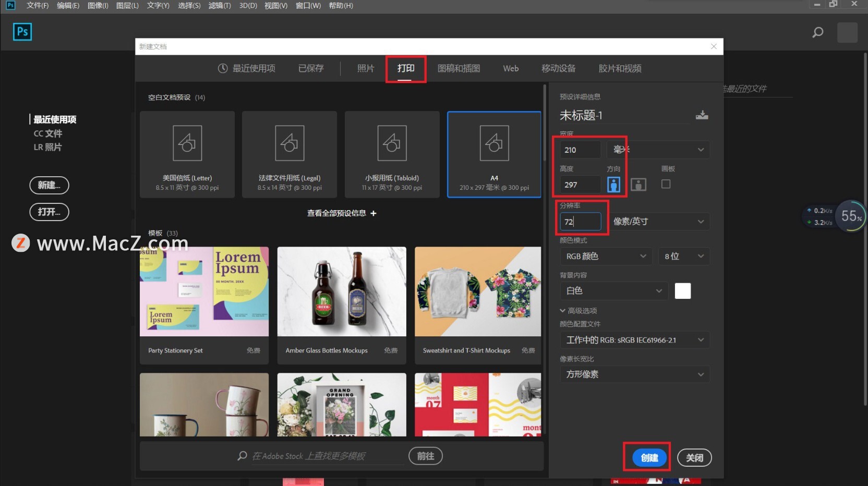Switch to the 胶片和视频 tab
868x486 pixels.
(x=620, y=68)
